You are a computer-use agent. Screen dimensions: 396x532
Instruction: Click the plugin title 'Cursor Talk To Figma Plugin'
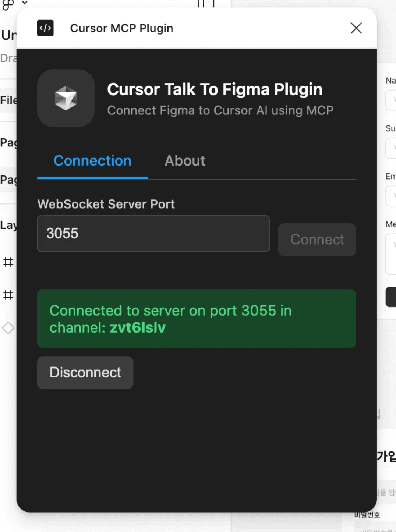(215, 89)
